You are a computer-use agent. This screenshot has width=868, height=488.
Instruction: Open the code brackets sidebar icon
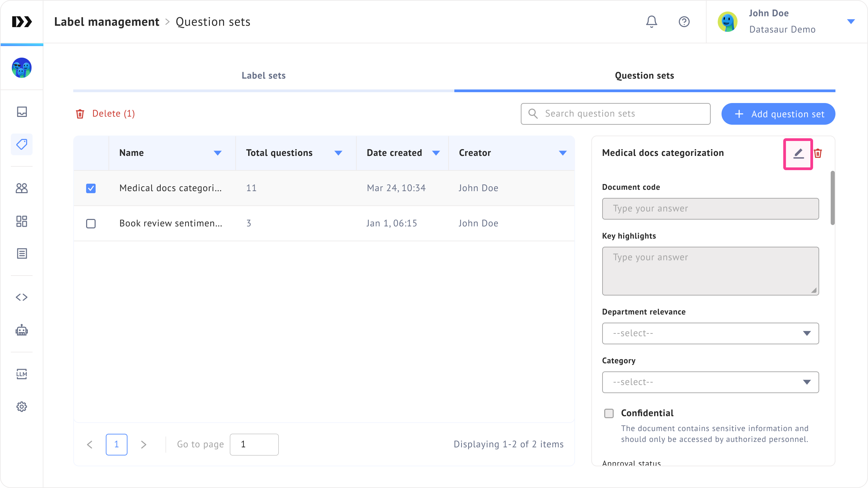pyautogui.click(x=22, y=297)
